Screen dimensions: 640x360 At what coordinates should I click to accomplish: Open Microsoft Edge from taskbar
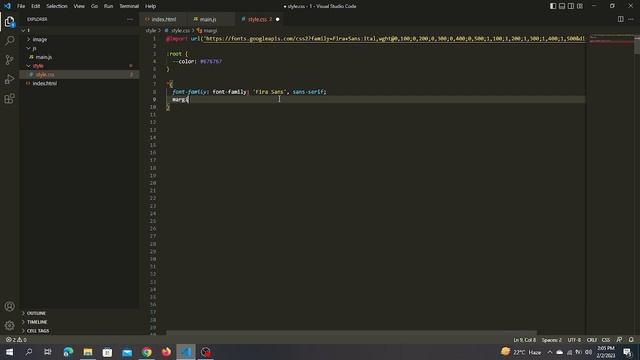(x=68, y=352)
